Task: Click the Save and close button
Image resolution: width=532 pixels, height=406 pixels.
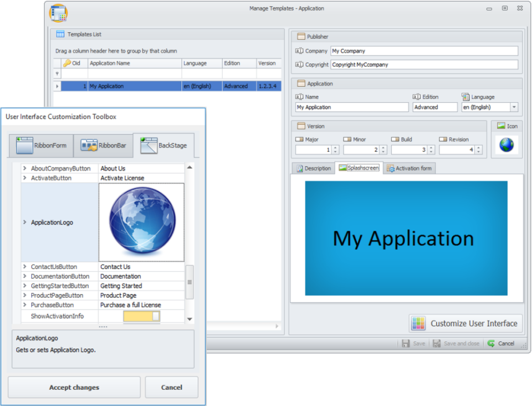Action: click(456, 343)
